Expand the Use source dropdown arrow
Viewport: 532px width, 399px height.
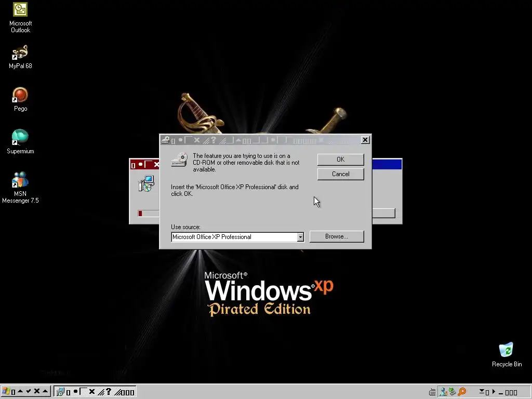click(300, 237)
